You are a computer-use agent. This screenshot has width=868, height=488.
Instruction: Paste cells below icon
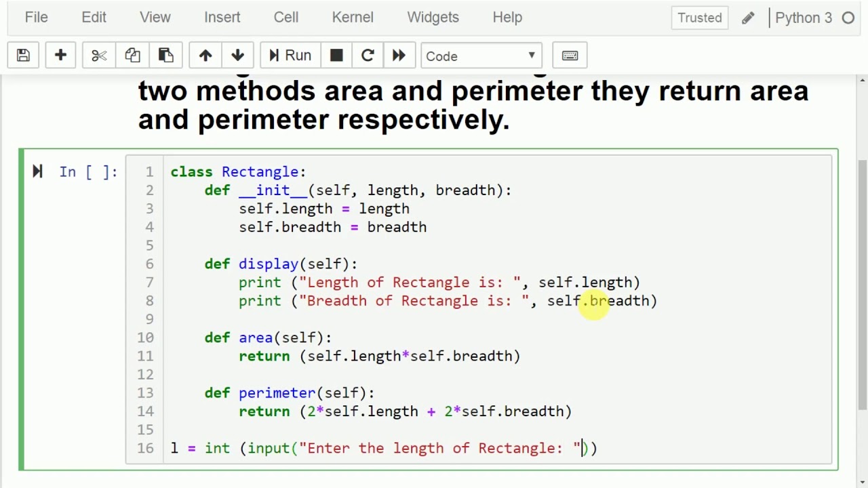(x=165, y=56)
